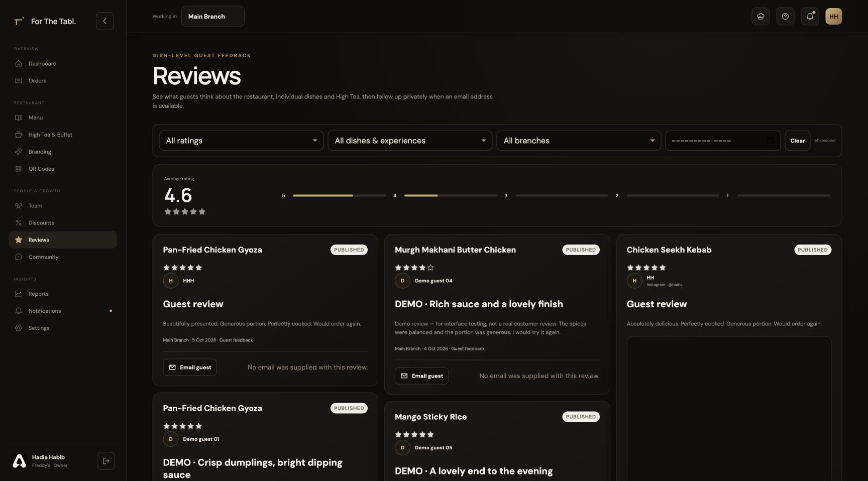
Task: Open Notifications in the sidebar
Action: (63, 311)
